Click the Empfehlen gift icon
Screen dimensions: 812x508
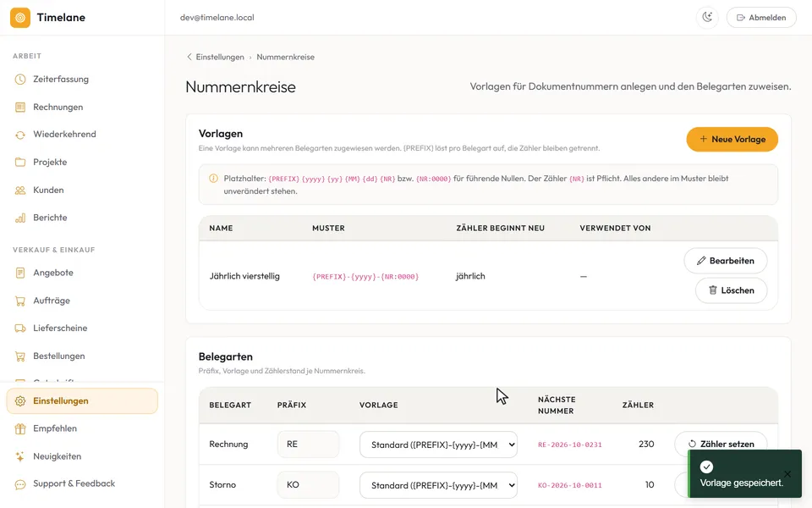point(20,428)
